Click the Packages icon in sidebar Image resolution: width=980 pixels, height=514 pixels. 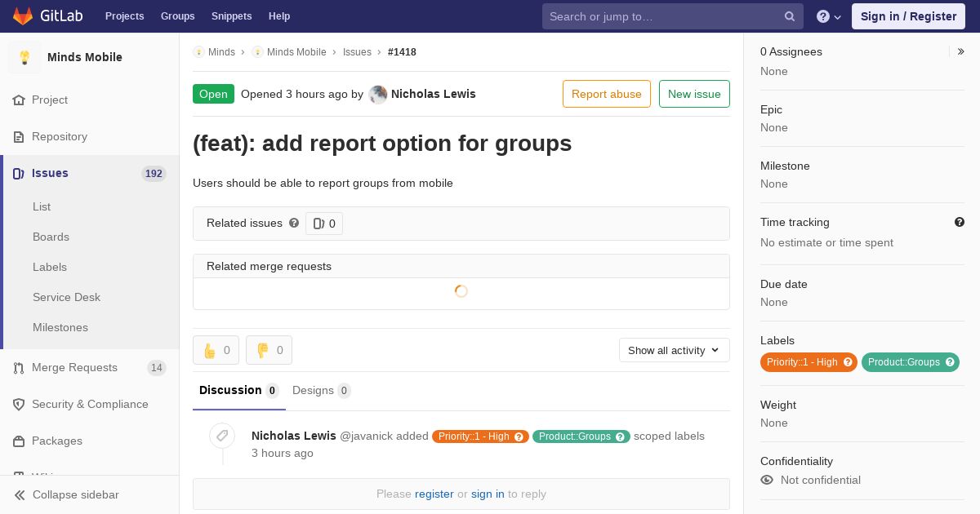coord(19,441)
